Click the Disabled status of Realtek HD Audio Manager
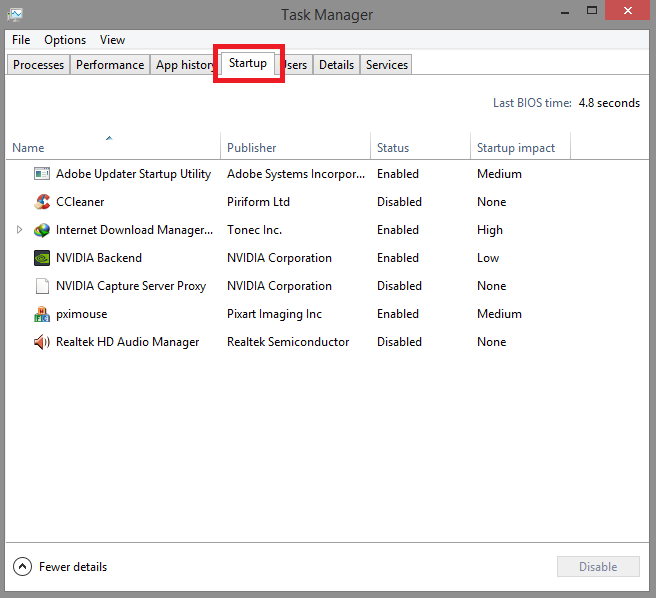Image resolution: width=656 pixels, height=598 pixels. [399, 342]
